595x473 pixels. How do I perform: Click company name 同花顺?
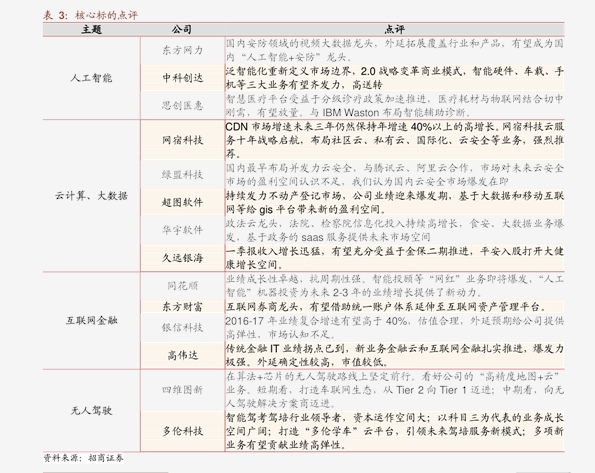click(x=183, y=285)
